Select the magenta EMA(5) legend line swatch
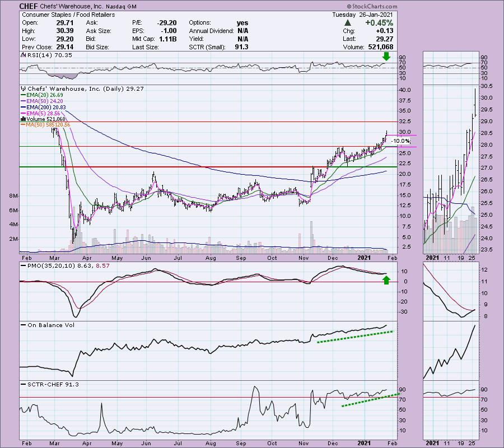The width and height of the screenshot is (504, 448). (x=23, y=113)
